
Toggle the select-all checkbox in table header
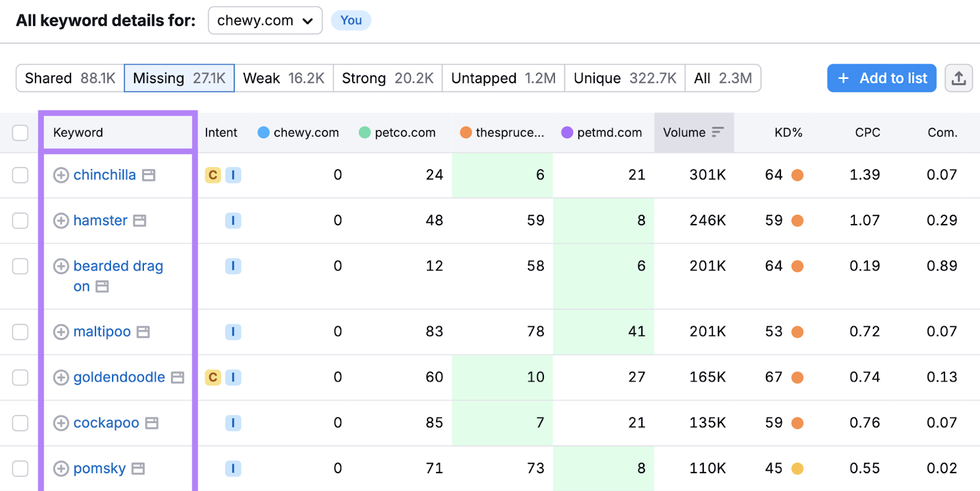pos(20,133)
